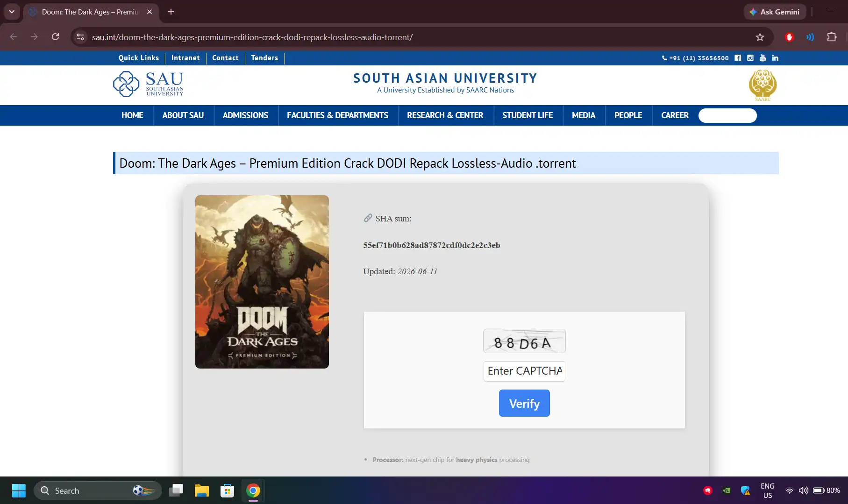Screen dimensions: 848x504
Task: Go forward with the forward arrow
Action: 34,37
